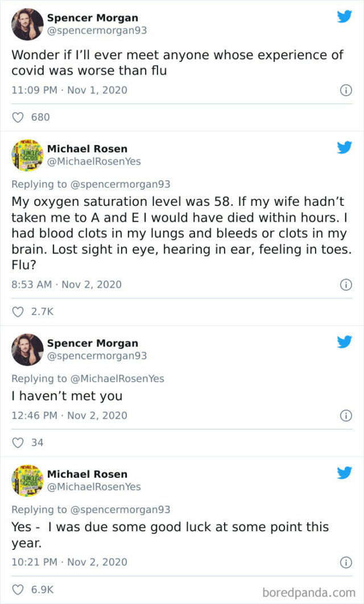
Task: Open Michael Rosen's profile picture on his first reply
Action: point(27,154)
